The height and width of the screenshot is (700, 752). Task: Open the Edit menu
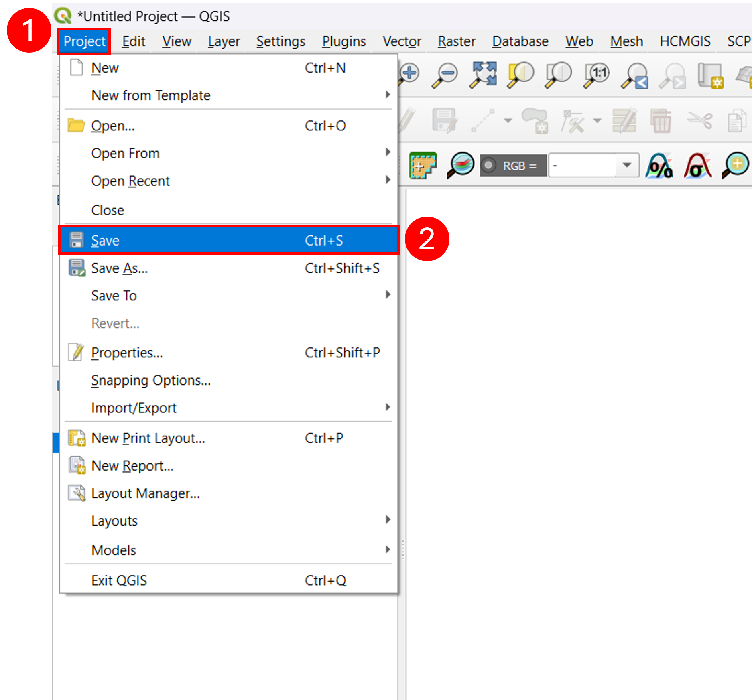click(x=134, y=41)
